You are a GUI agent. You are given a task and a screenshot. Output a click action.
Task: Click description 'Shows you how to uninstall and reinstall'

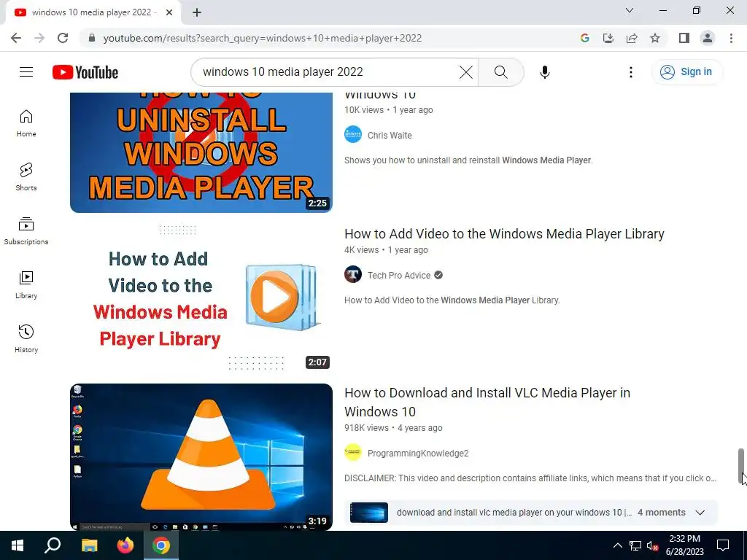pyautogui.click(x=468, y=160)
